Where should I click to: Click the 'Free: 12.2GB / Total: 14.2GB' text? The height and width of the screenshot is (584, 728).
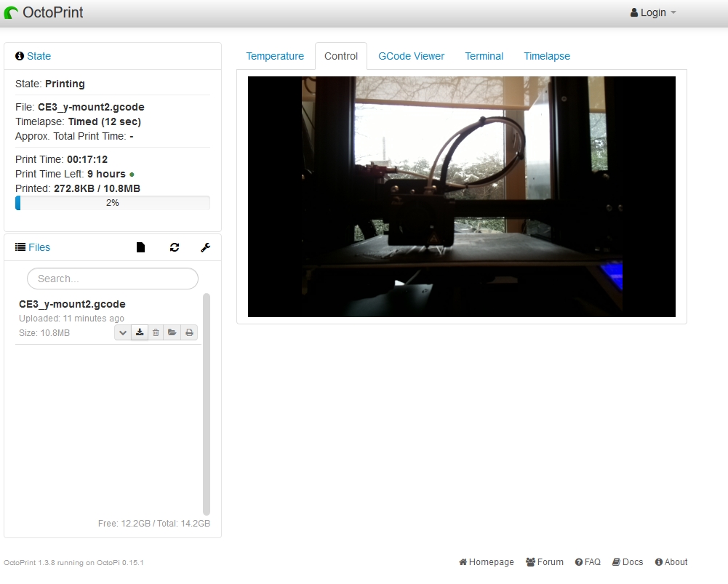(154, 524)
